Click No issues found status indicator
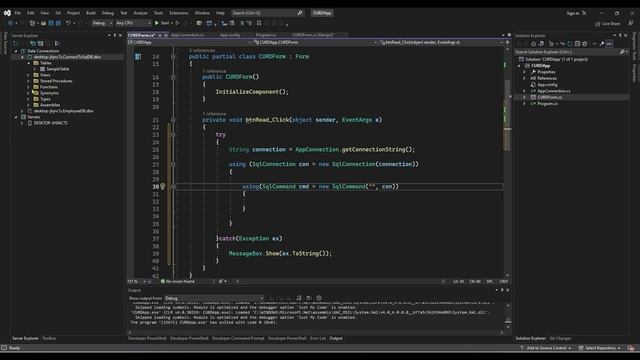Screen dimensions: 640x360 click(178, 282)
